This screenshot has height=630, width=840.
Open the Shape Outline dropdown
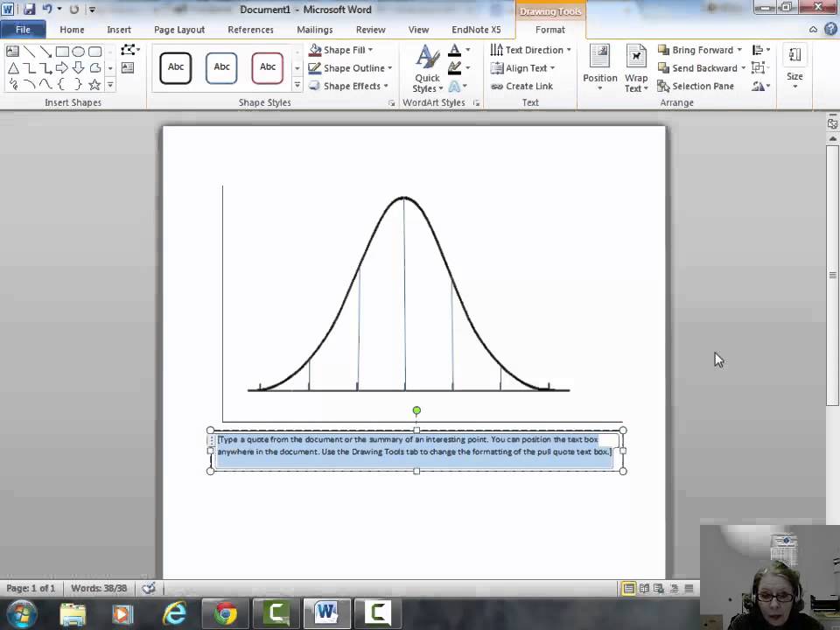pyautogui.click(x=351, y=68)
